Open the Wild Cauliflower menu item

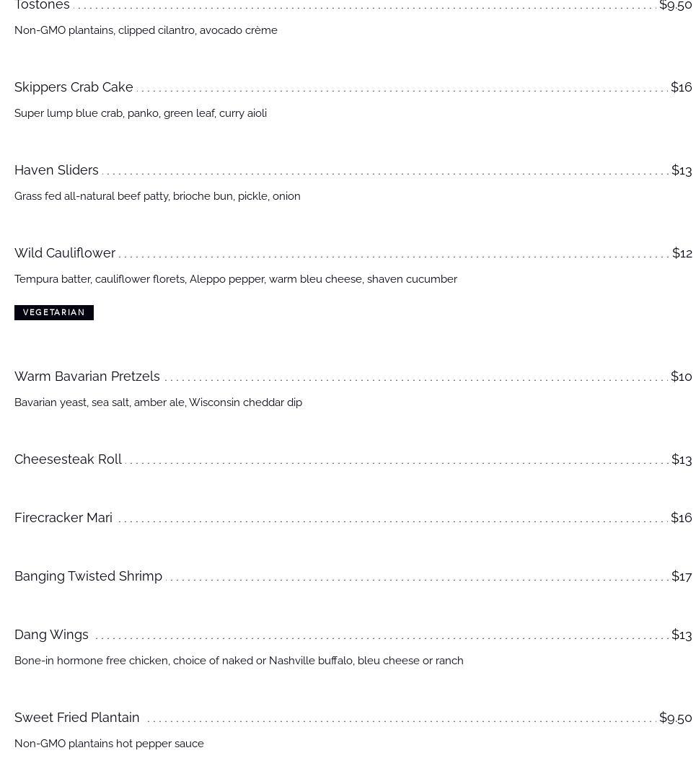pyautogui.click(x=65, y=253)
